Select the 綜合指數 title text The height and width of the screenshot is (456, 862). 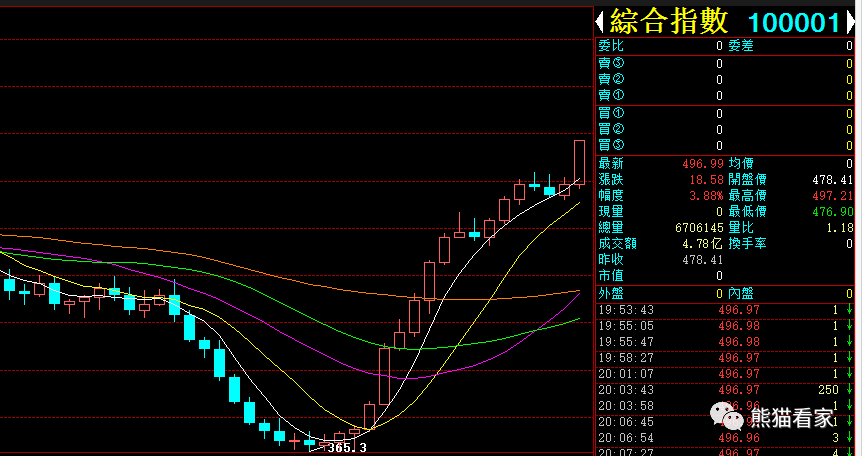pyautogui.click(x=669, y=22)
